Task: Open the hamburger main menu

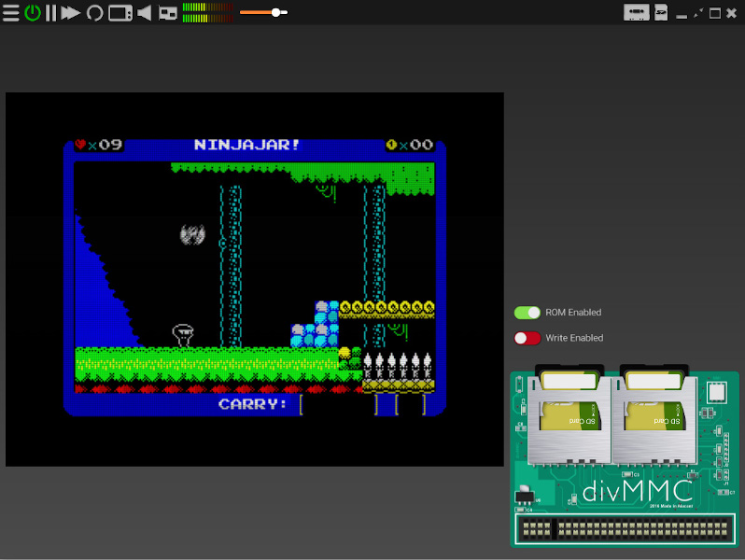Action: click(10, 13)
